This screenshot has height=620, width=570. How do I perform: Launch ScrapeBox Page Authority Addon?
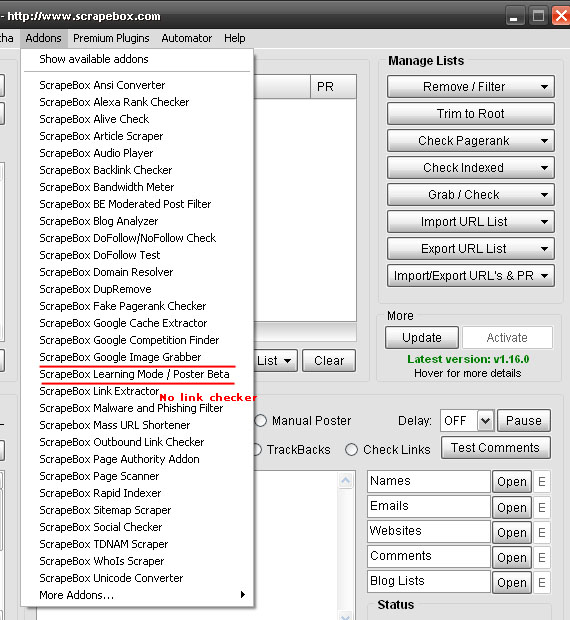(x=137, y=459)
